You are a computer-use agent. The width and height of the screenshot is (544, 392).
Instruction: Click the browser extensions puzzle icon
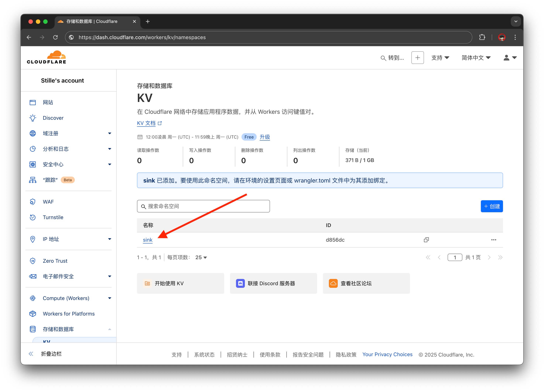coord(482,37)
